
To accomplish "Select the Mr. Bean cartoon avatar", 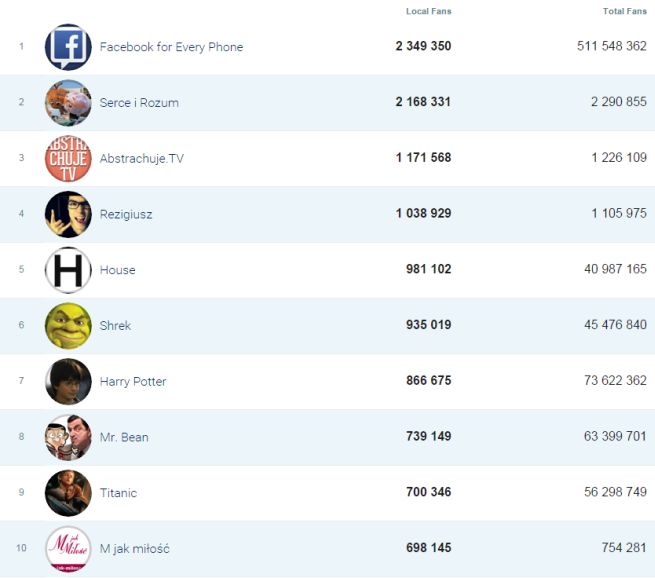I will [x=68, y=437].
